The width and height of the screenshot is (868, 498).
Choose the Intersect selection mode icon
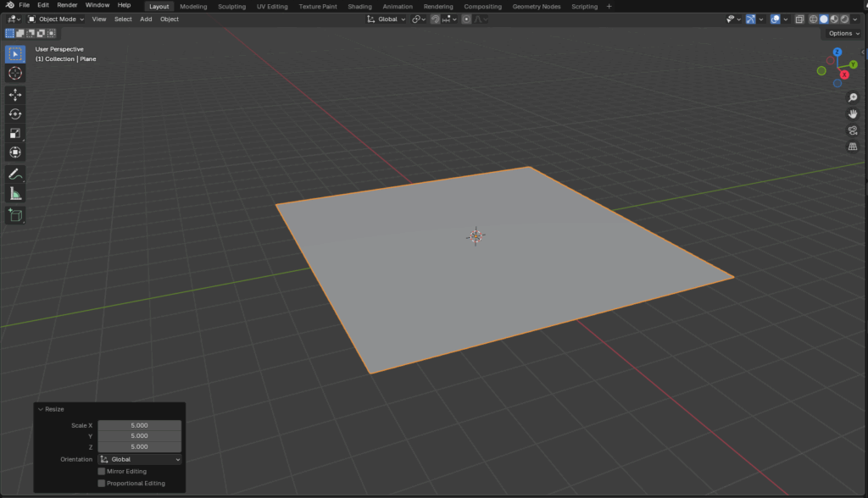(x=52, y=33)
